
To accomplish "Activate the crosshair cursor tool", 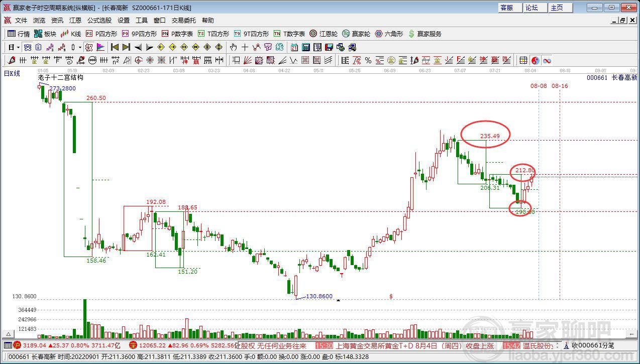I will tap(245, 47).
